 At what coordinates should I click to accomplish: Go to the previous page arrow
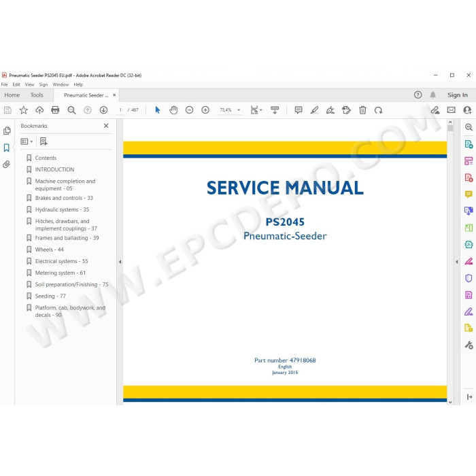tap(88, 110)
